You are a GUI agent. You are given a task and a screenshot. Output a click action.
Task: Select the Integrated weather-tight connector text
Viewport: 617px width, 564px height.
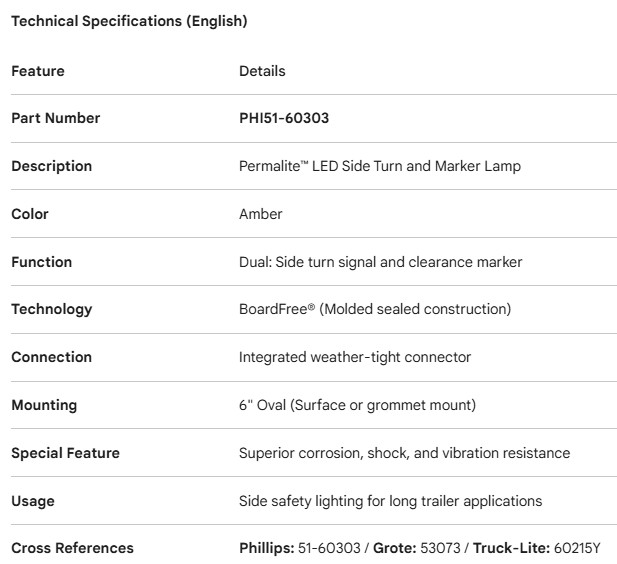[x=355, y=357]
